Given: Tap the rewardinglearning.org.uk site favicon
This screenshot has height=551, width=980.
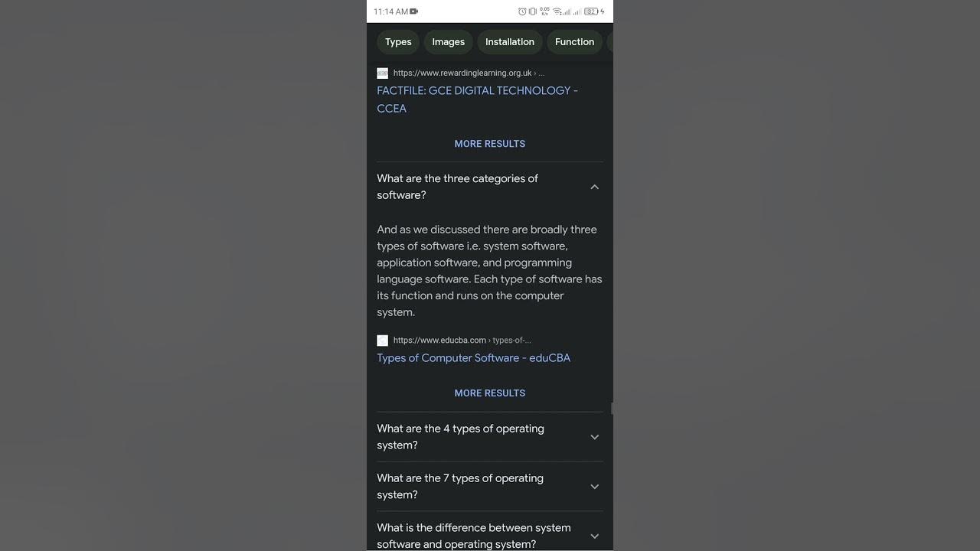Looking at the screenshot, I should tap(382, 73).
